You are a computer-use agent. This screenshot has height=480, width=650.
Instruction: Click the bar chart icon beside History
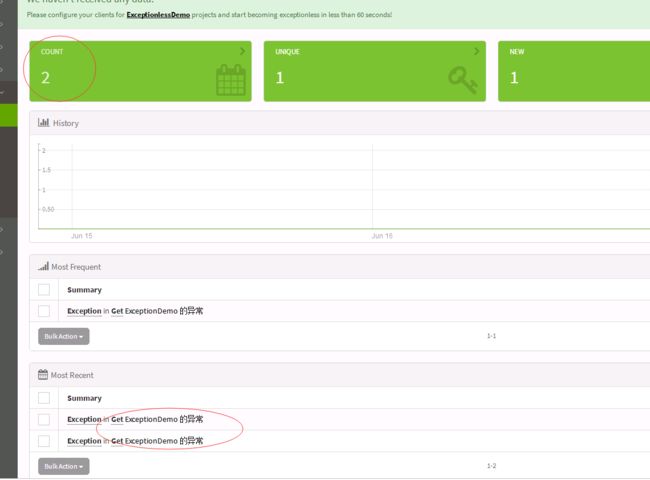[x=43, y=122]
